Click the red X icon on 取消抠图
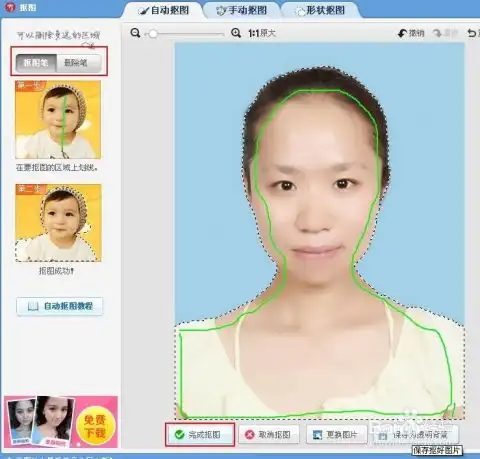The image size is (480, 459). [x=250, y=434]
